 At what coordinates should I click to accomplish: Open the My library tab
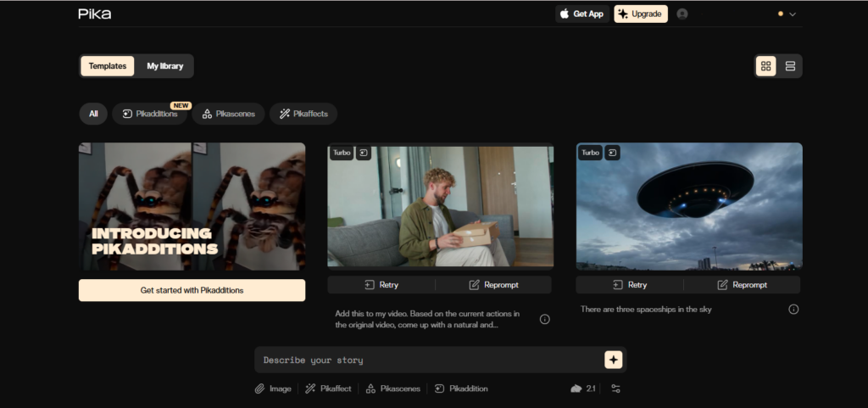pos(164,66)
